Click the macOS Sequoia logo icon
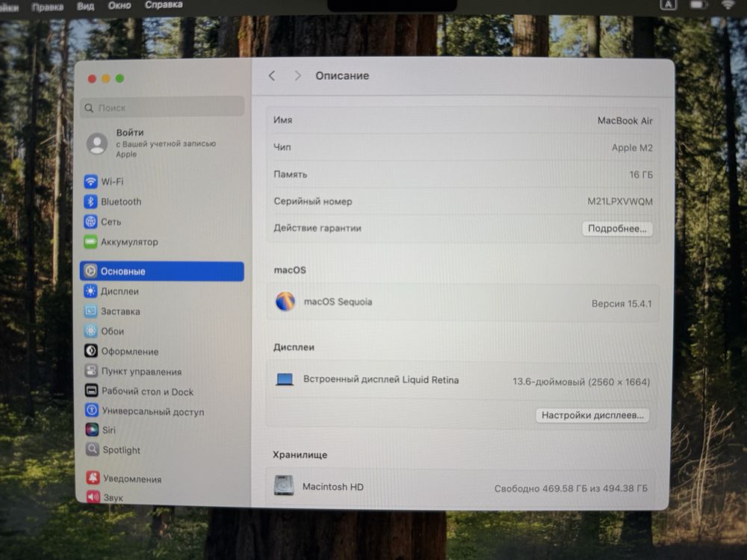747x560 pixels. coord(285,302)
